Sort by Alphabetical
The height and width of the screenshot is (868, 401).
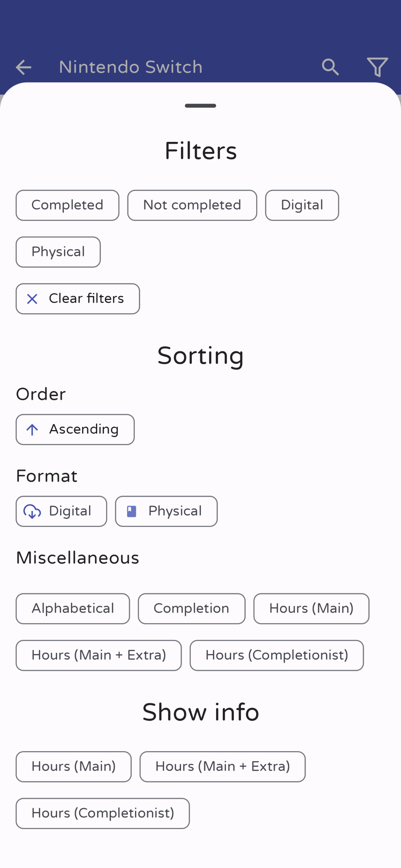(x=73, y=609)
